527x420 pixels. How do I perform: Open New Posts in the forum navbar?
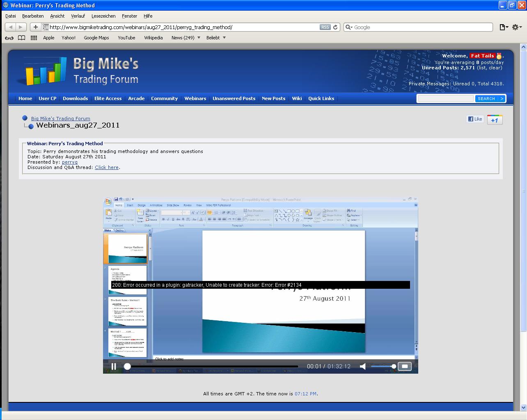coord(273,98)
